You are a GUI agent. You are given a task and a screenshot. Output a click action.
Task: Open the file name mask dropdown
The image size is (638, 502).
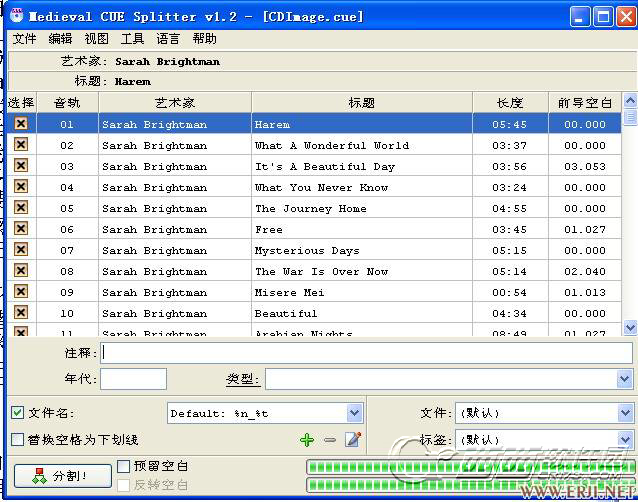click(354, 413)
